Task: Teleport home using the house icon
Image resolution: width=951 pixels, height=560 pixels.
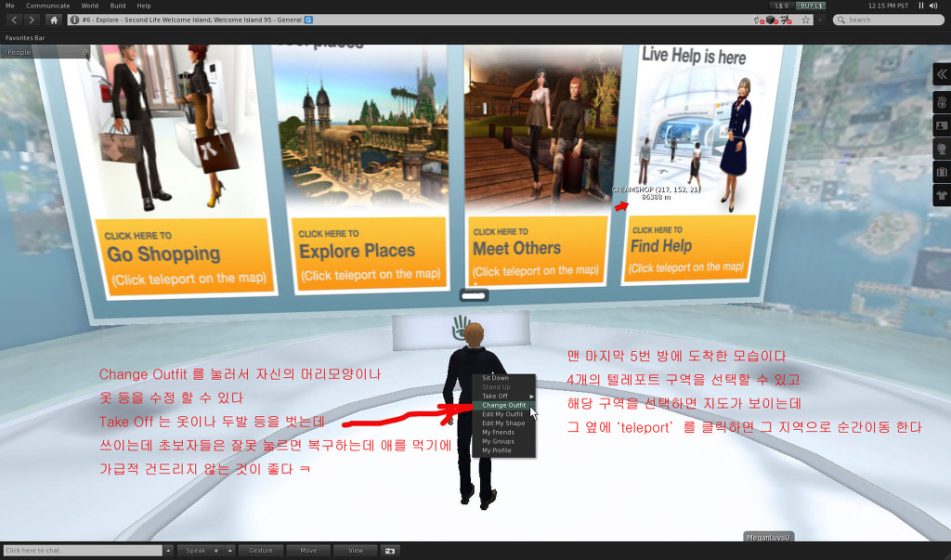Action: tap(53, 20)
